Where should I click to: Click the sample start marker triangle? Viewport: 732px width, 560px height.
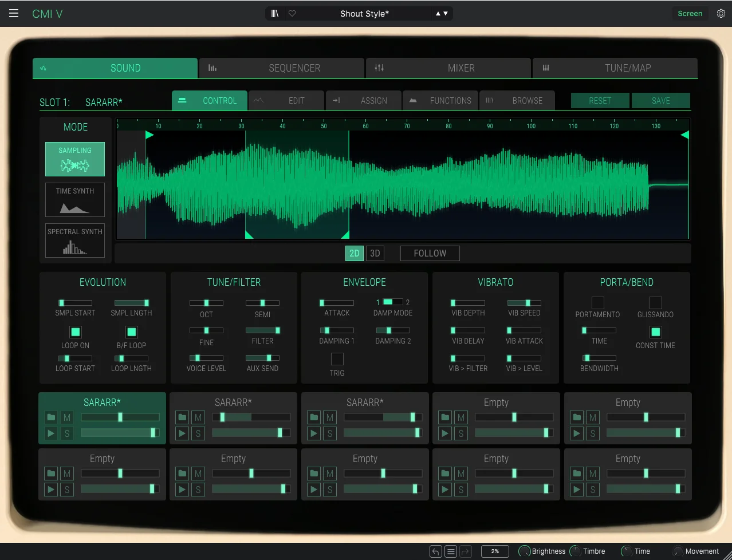point(149,135)
